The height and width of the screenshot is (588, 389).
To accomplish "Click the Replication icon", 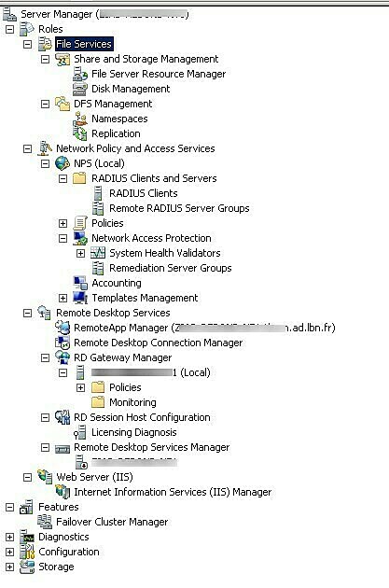I will pyautogui.click(x=80, y=133).
